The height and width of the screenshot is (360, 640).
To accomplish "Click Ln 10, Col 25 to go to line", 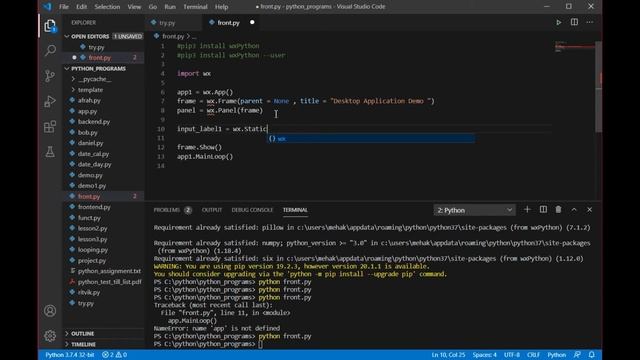I will pos(448,355).
